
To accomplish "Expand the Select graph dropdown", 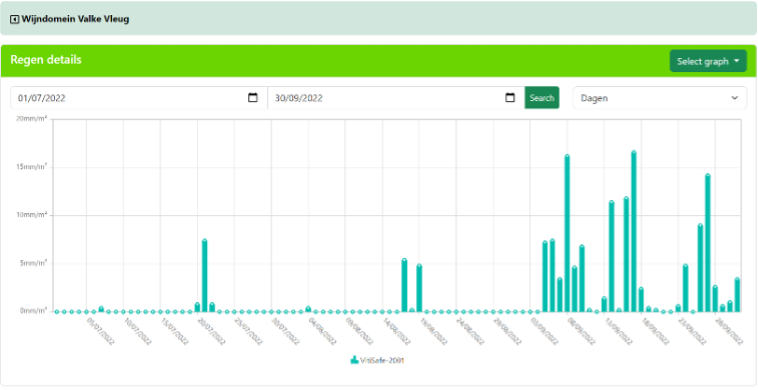I will (x=708, y=61).
